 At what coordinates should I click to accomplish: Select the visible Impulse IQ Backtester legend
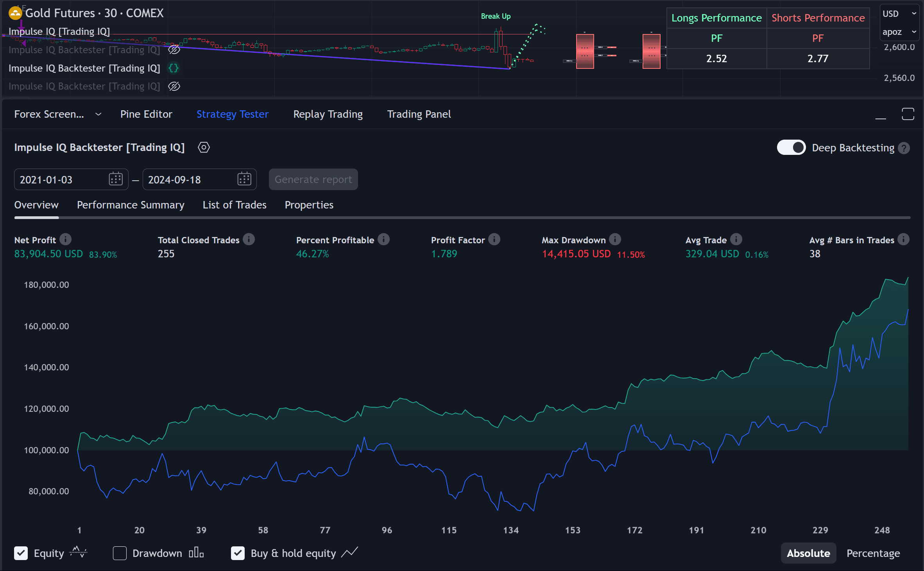pos(84,68)
